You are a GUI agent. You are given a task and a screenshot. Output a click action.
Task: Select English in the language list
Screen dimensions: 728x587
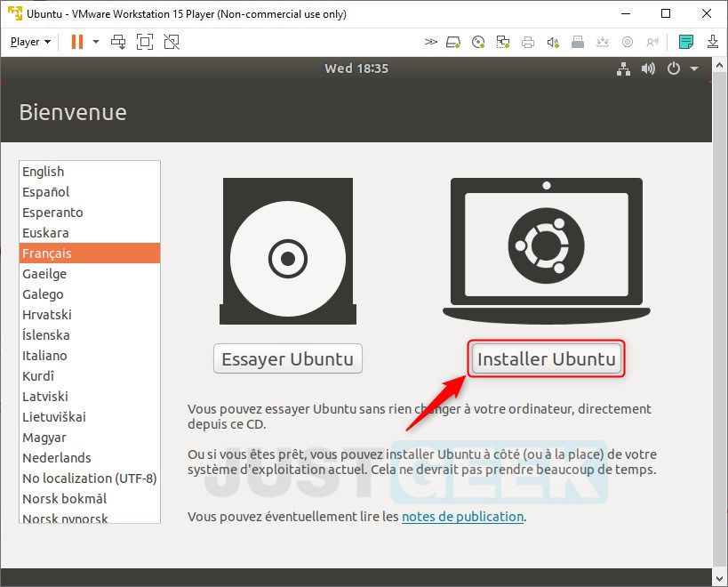90,172
